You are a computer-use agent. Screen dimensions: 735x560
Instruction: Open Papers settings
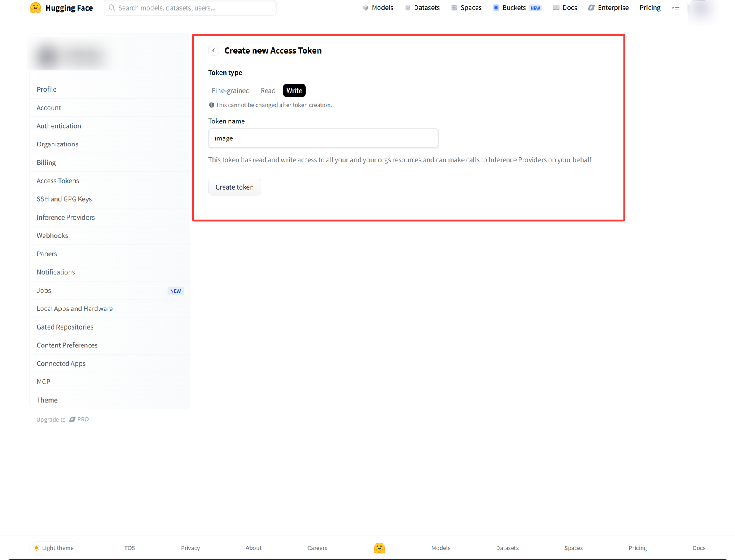point(110,254)
